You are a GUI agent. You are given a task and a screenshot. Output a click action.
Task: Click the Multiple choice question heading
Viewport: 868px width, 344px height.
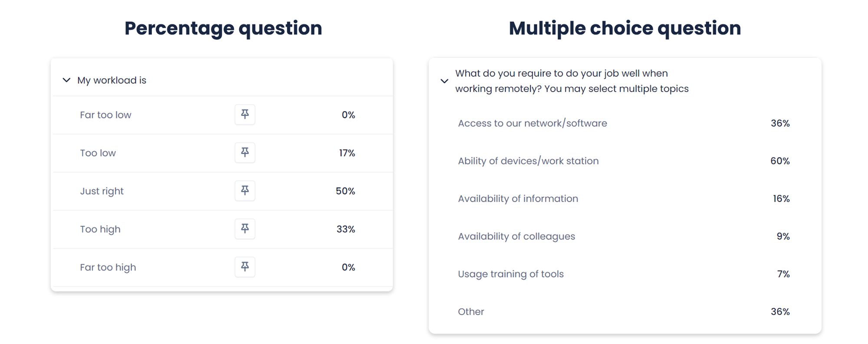pyautogui.click(x=625, y=28)
